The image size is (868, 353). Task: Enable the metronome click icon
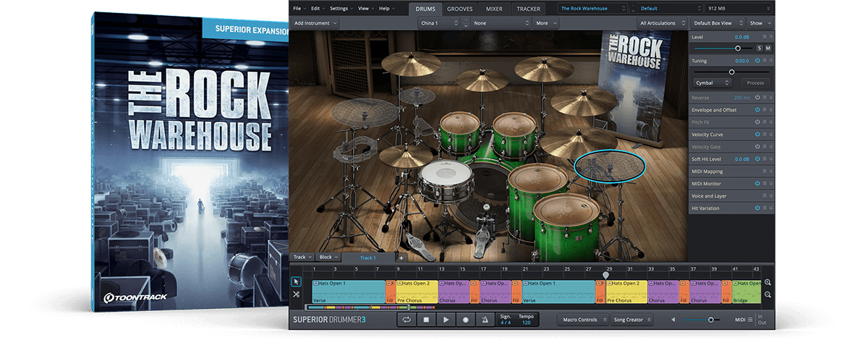click(485, 319)
